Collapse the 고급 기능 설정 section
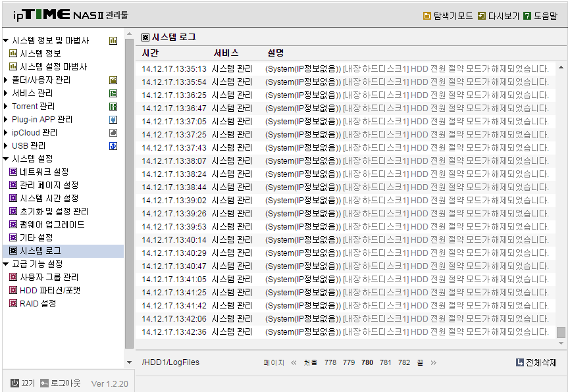Screen dimensions: 570x392 pyautogui.click(x=5, y=264)
